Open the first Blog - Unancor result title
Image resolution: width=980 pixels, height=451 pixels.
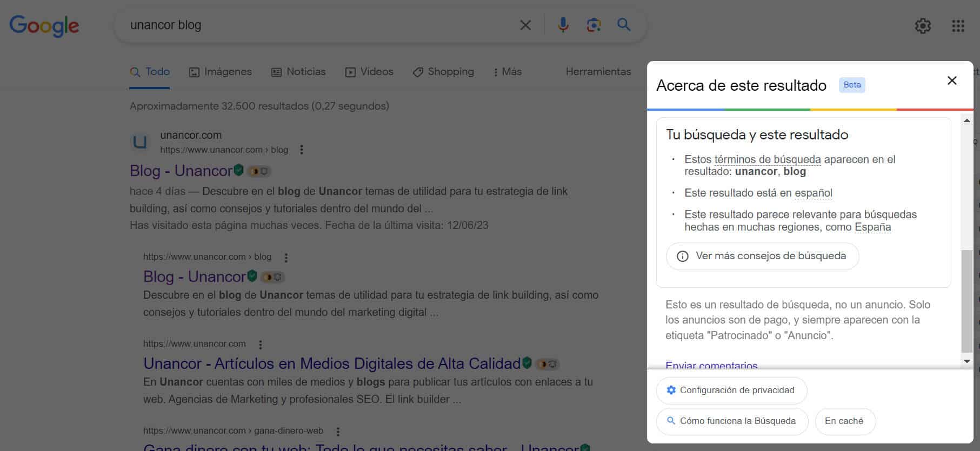coord(181,171)
